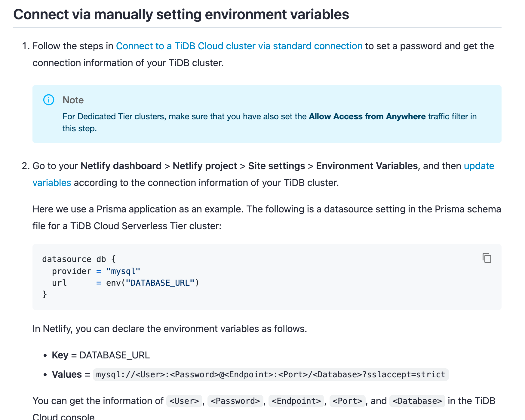Click the bold "Netlify project" text
Viewport: 525px width, 420px height.
click(205, 166)
